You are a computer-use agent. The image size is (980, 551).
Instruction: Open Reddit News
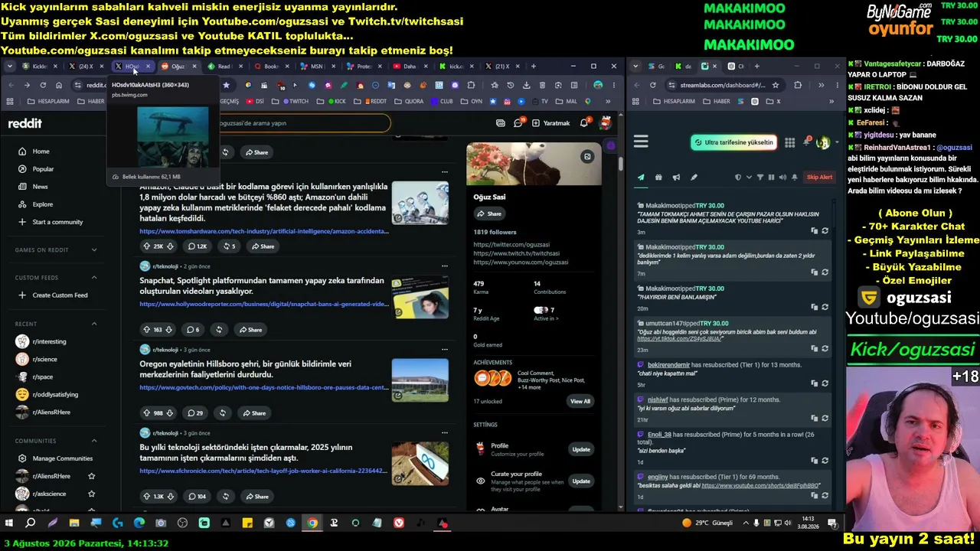click(40, 187)
